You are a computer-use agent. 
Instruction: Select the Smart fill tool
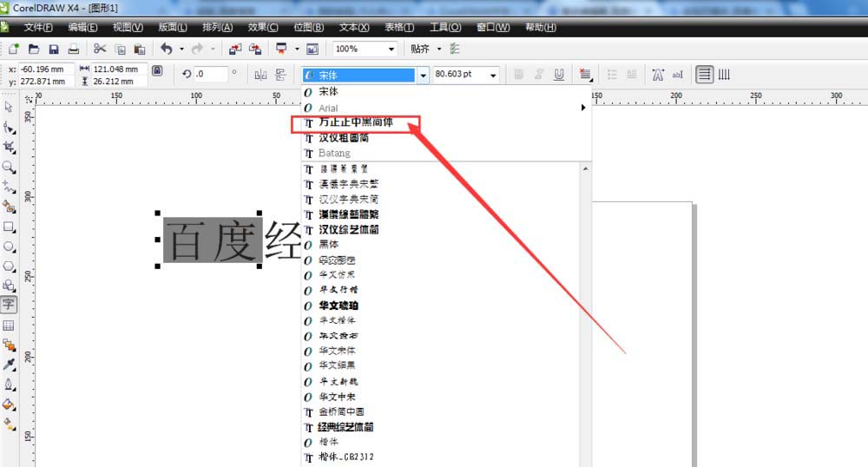tap(9, 207)
